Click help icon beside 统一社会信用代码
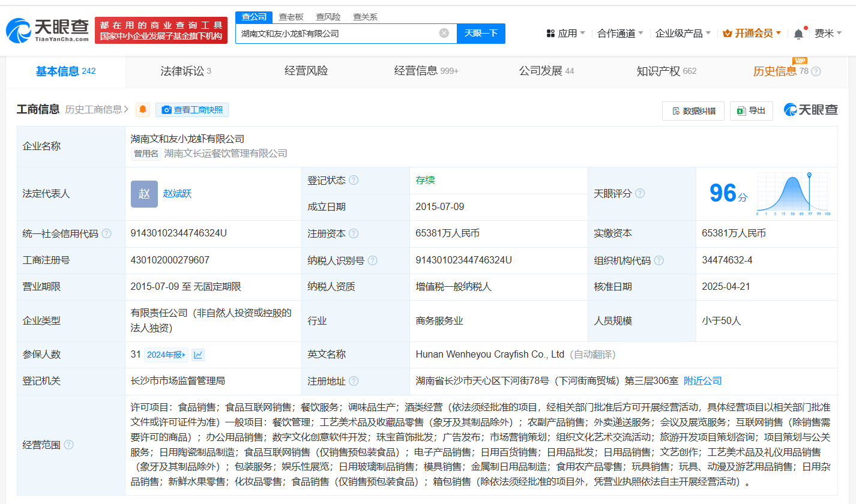 pos(106,233)
